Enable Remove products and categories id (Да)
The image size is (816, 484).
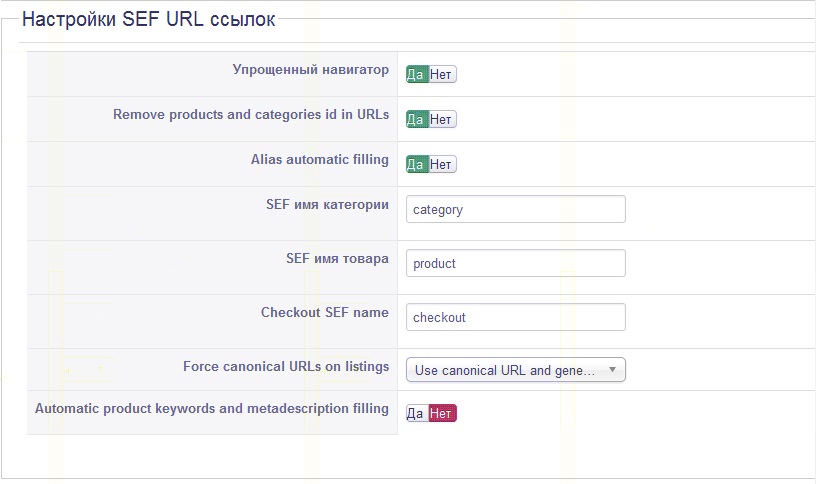(x=417, y=119)
